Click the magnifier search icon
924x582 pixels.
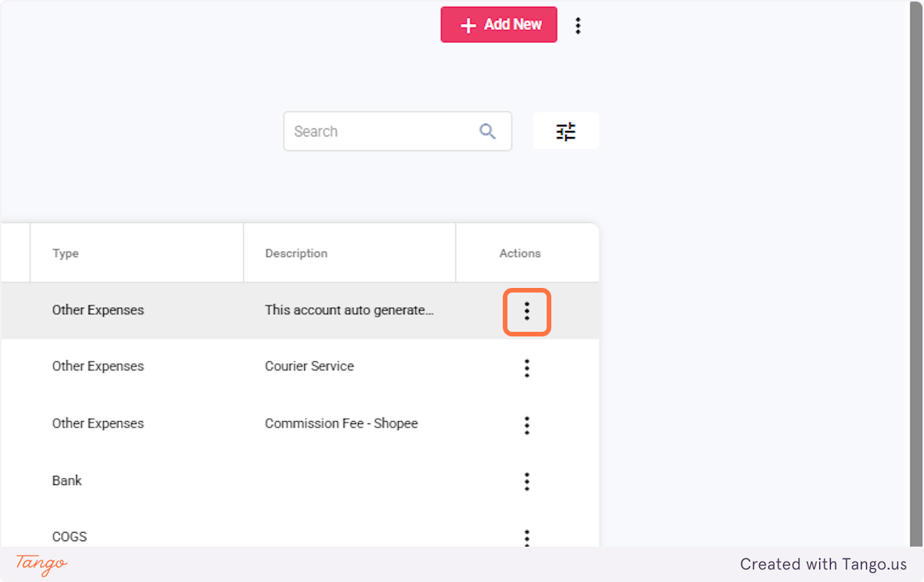coord(487,132)
